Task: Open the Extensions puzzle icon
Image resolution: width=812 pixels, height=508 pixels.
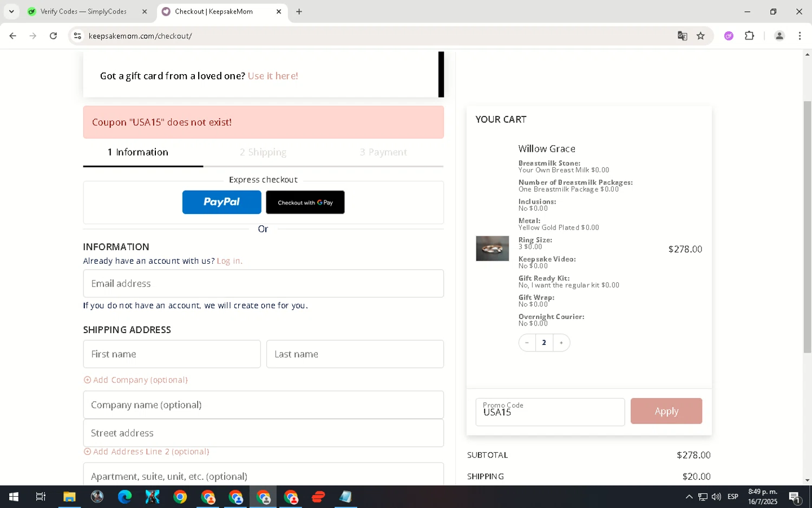Action: click(749, 36)
